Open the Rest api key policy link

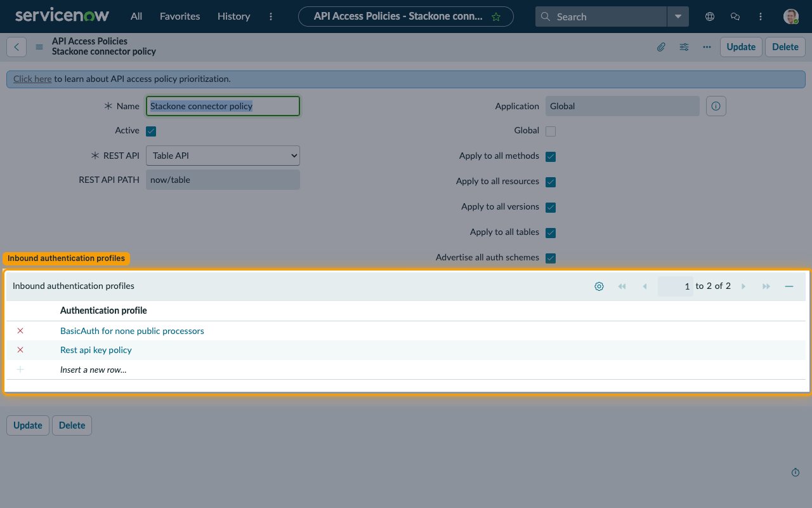pyautogui.click(x=96, y=350)
